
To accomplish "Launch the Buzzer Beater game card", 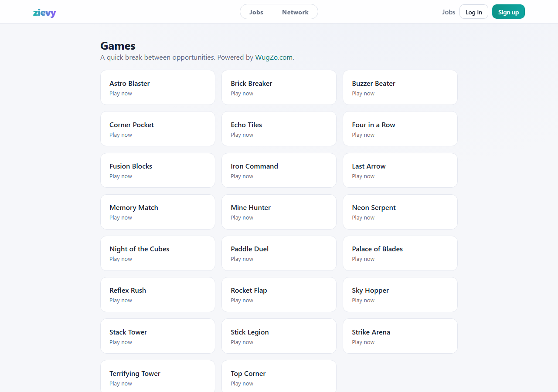I will pyautogui.click(x=400, y=88).
